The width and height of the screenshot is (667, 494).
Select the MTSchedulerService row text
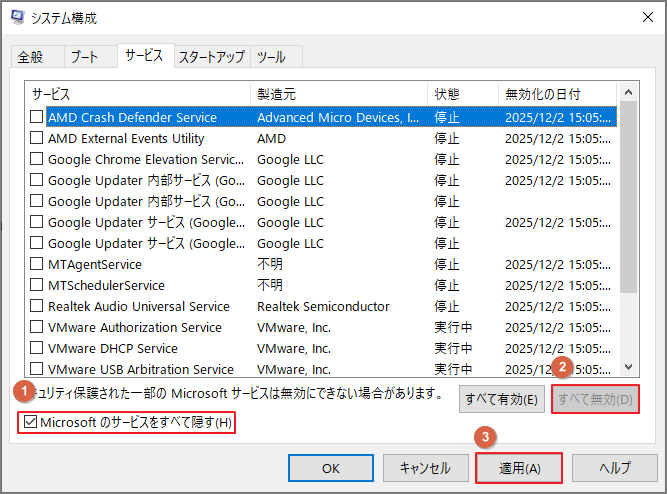pyautogui.click(x=106, y=285)
